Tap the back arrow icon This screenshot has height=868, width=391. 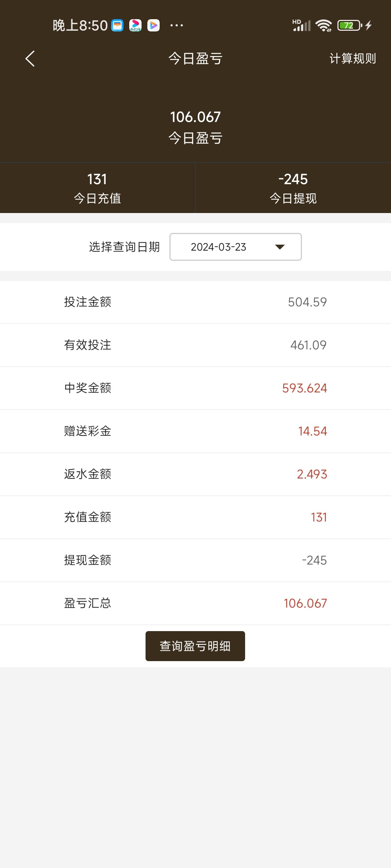pyautogui.click(x=30, y=59)
